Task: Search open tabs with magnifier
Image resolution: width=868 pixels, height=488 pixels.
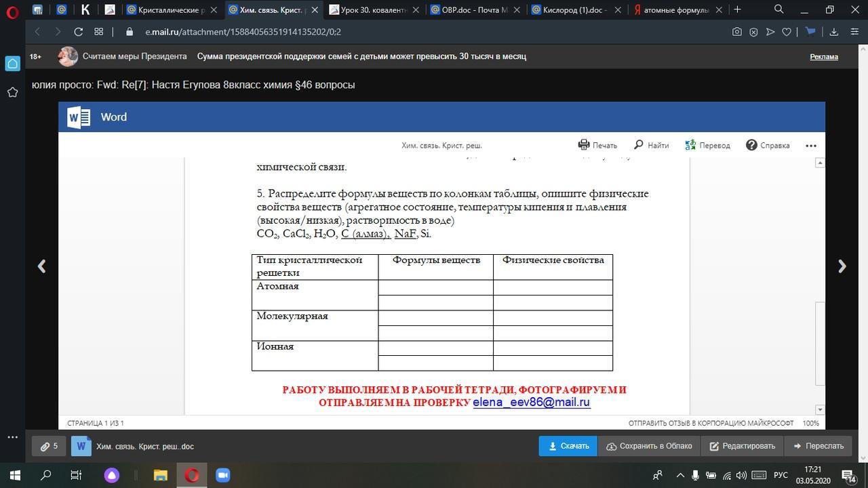Action: pos(779,9)
